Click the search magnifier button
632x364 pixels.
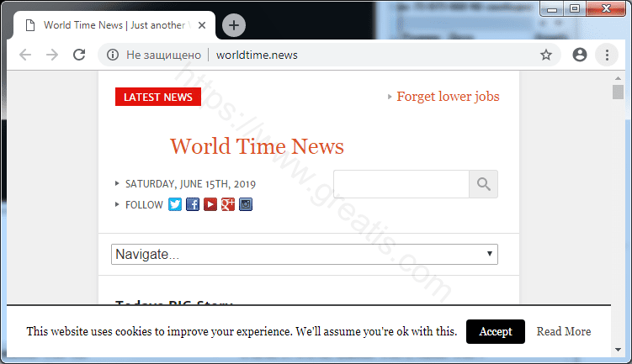pyautogui.click(x=483, y=184)
